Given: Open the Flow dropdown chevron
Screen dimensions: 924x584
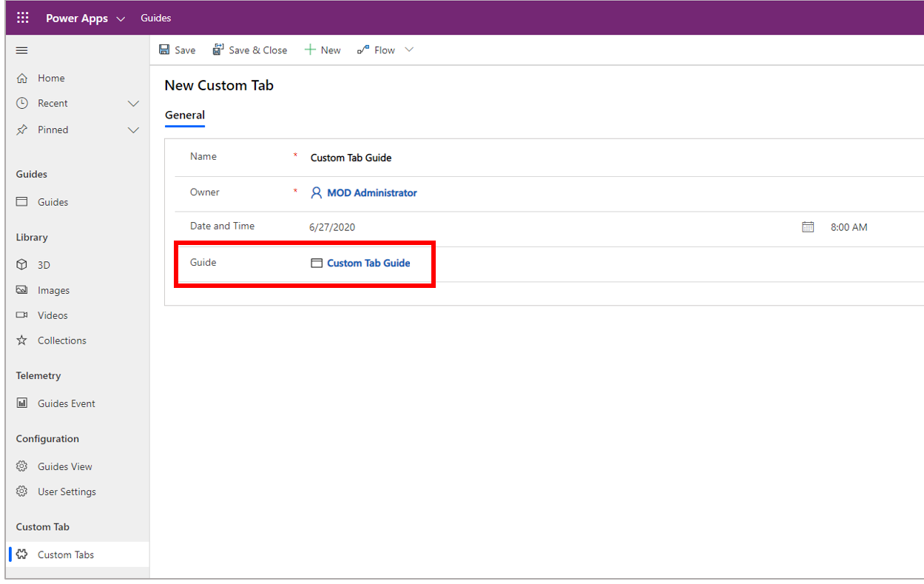Looking at the screenshot, I should pyautogui.click(x=408, y=50).
